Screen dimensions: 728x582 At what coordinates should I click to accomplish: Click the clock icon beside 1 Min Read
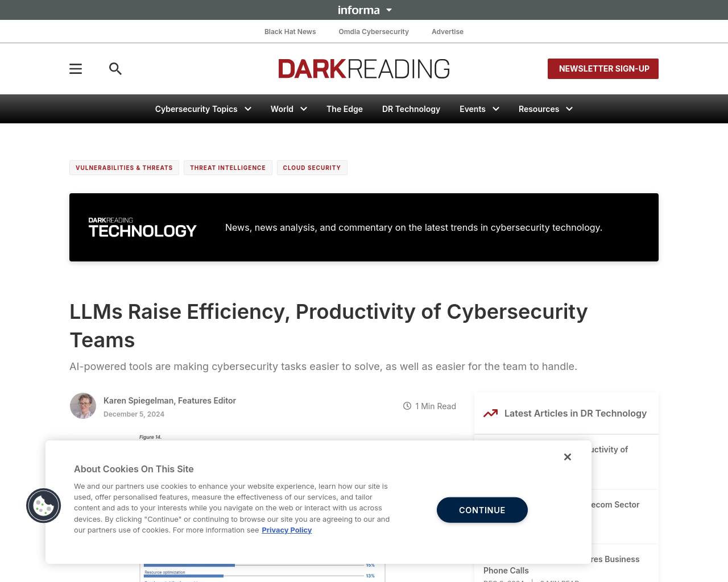pyautogui.click(x=407, y=406)
